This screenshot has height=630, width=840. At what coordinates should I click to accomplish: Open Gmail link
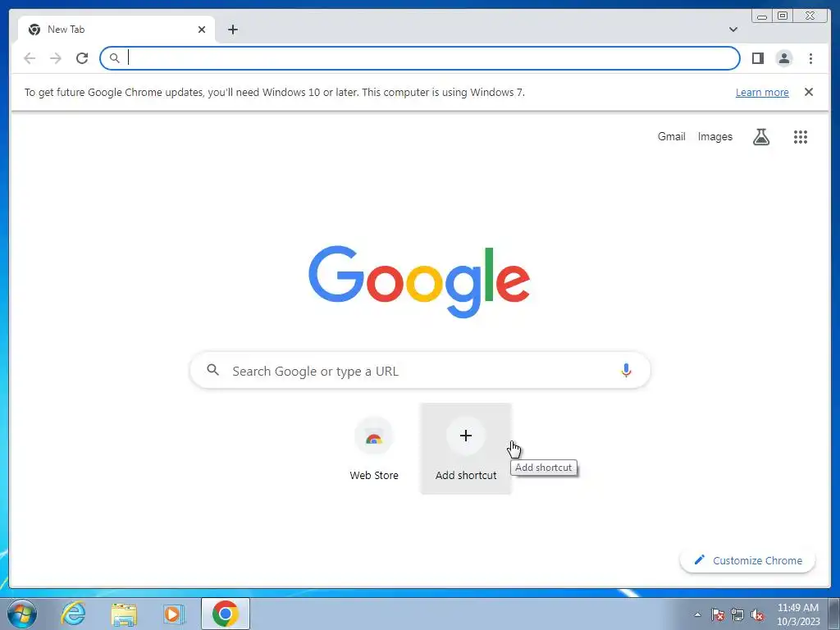(x=671, y=137)
